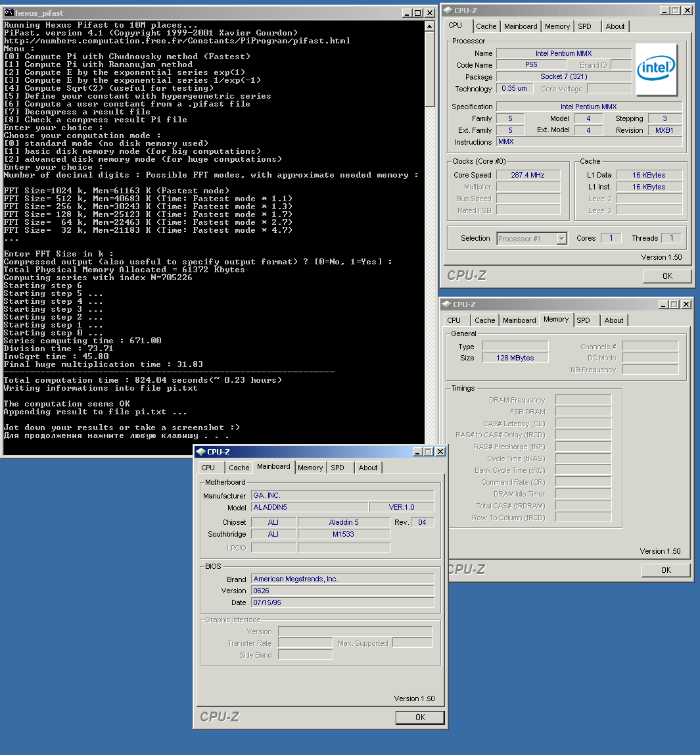Click the Socket 7 (321) package value
This screenshot has height=755, width=700.
tap(564, 76)
